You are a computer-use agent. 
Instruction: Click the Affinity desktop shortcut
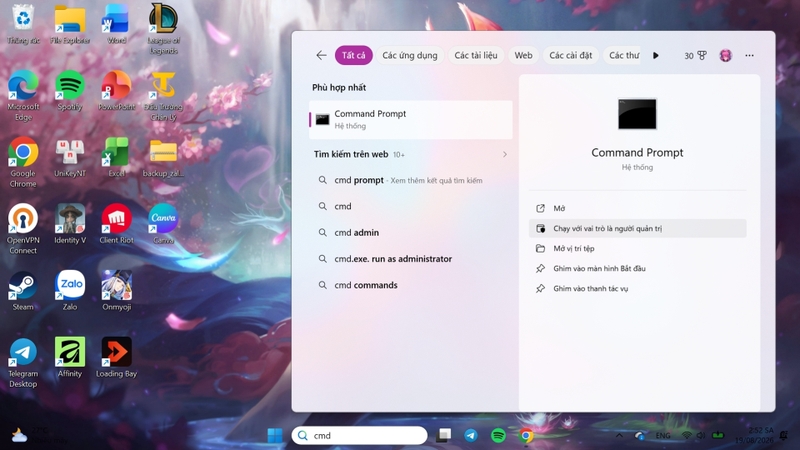[70, 358]
